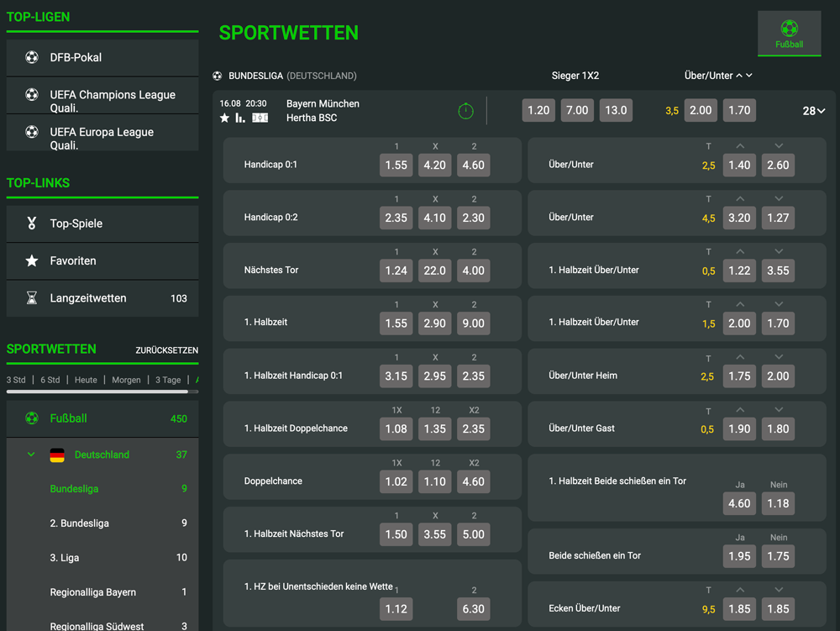Pick 1. Halbzeit Handicap 0:1 odds 3.15
This screenshot has width=840, height=631.
396,376
